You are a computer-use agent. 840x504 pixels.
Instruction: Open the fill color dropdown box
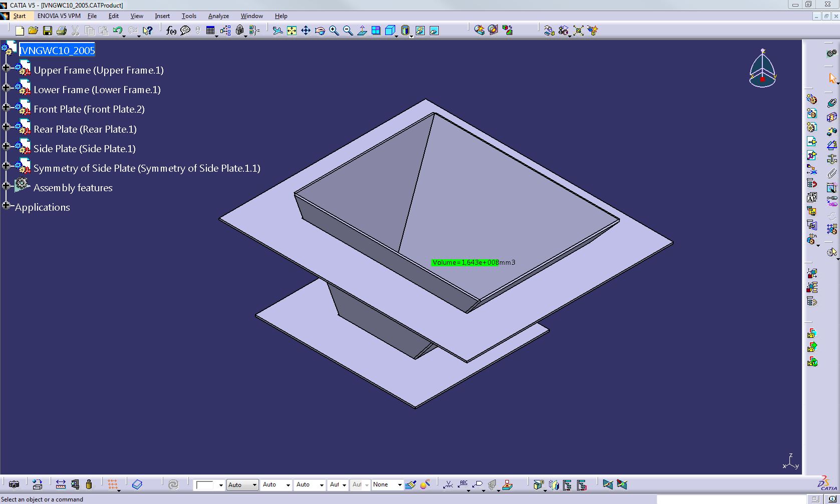pos(209,484)
